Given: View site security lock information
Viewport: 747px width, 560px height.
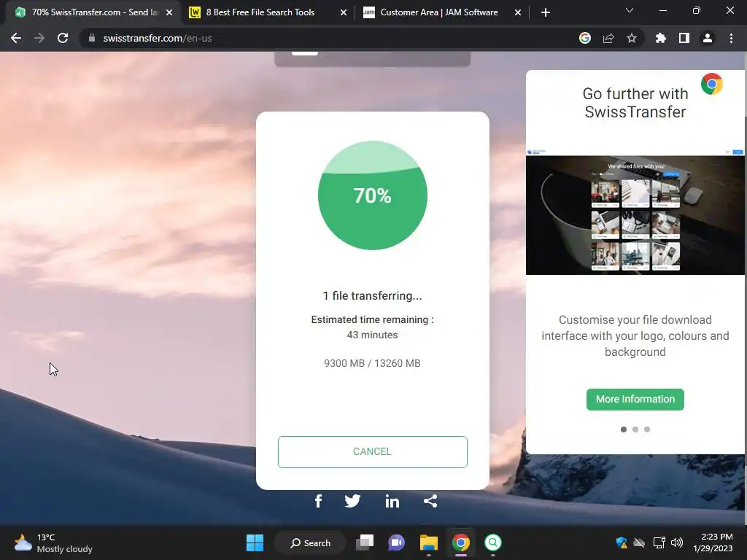Looking at the screenshot, I should 92,38.
